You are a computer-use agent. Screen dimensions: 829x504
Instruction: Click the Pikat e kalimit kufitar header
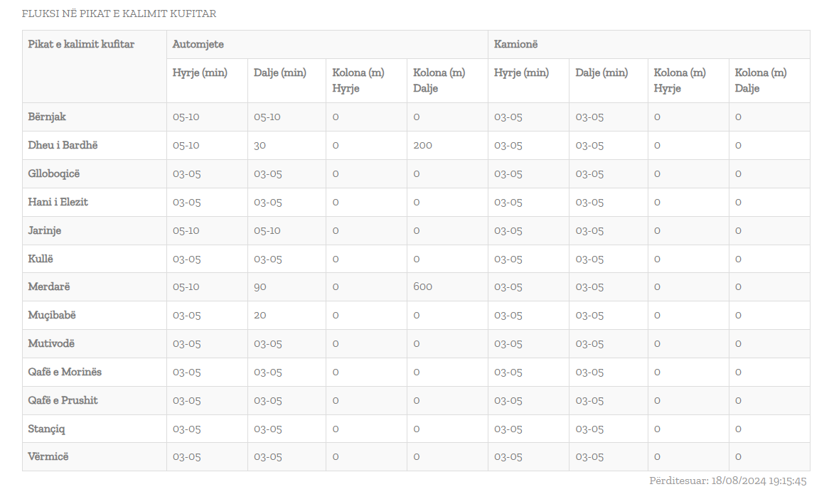pos(81,44)
